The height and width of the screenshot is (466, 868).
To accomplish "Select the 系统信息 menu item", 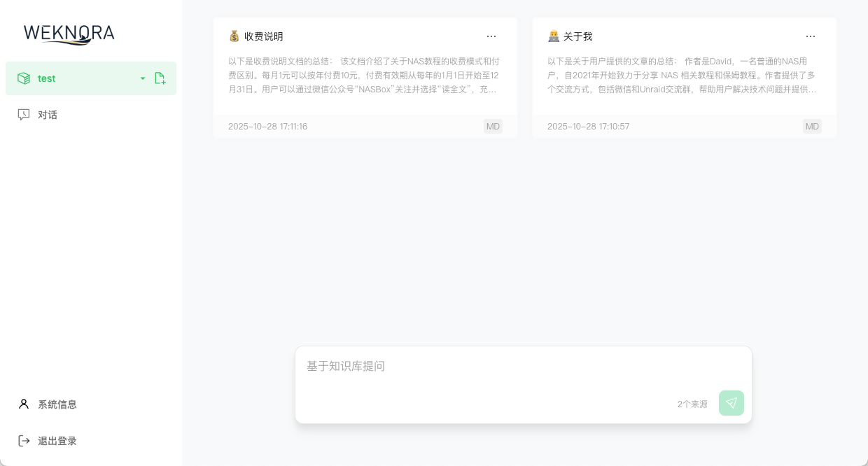I will click(57, 404).
